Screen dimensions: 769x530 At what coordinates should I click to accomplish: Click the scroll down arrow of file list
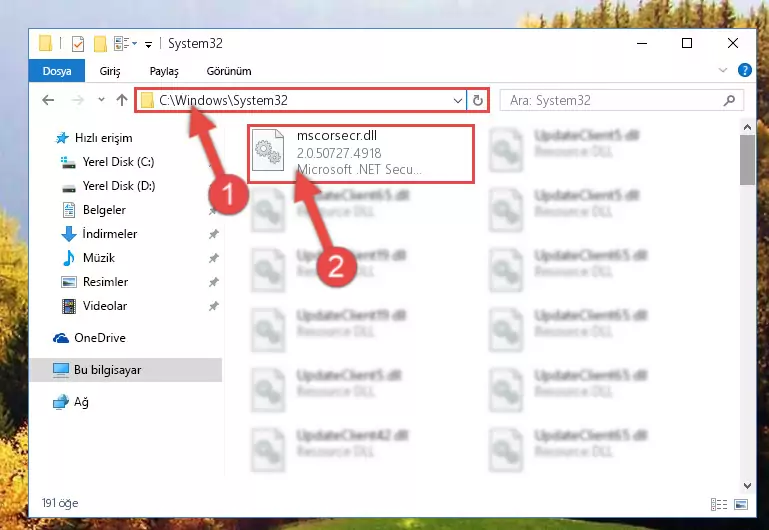coord(747,486)
